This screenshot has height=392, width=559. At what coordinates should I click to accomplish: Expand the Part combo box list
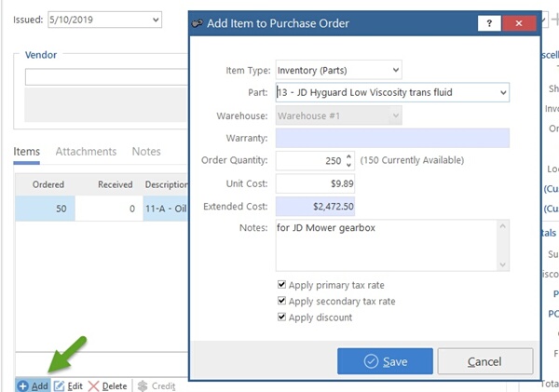click(503, 93)
